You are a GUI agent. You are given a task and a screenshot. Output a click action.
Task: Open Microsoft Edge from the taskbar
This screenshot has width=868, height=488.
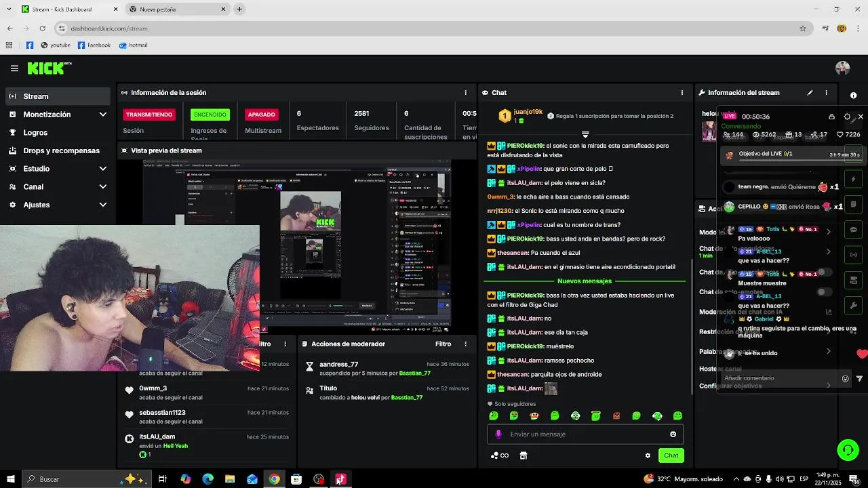tap(208, 479)
